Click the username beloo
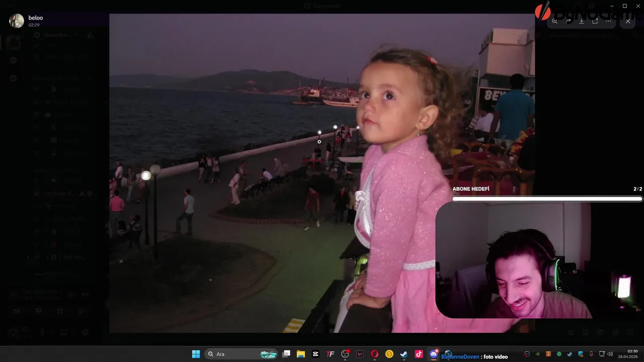The image size is (644, 362). (x=36, y=18)
